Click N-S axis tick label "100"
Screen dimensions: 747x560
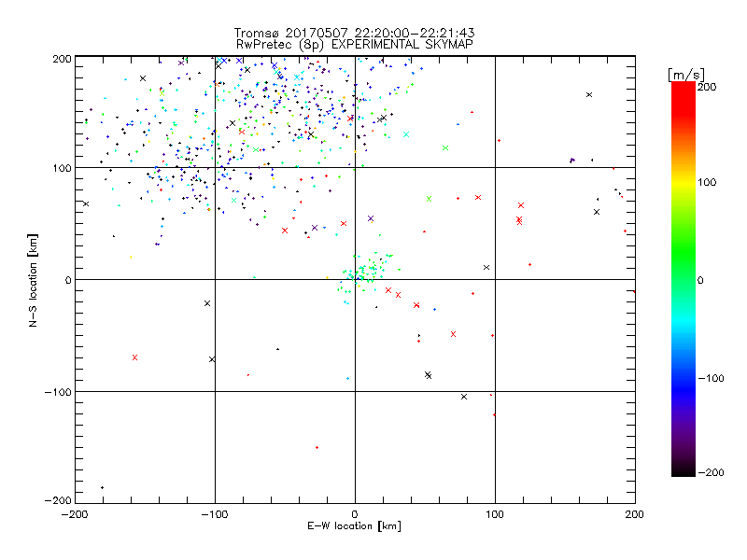[62, 168]
